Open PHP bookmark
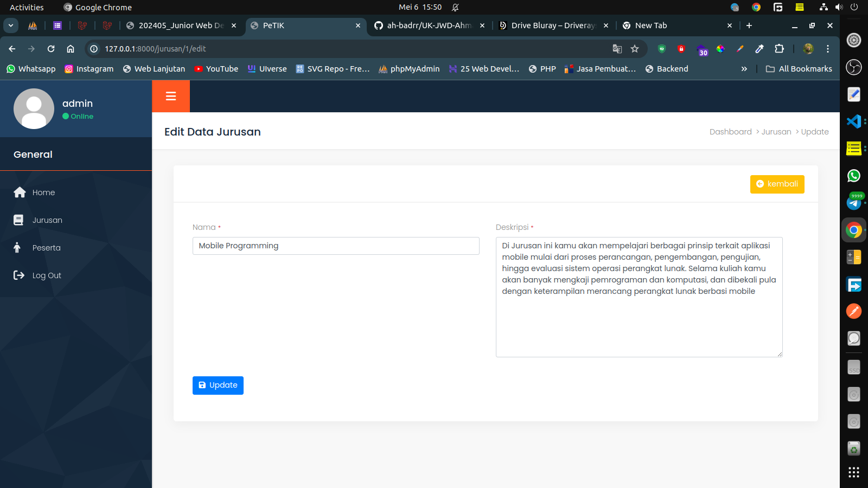 (542, 69)
